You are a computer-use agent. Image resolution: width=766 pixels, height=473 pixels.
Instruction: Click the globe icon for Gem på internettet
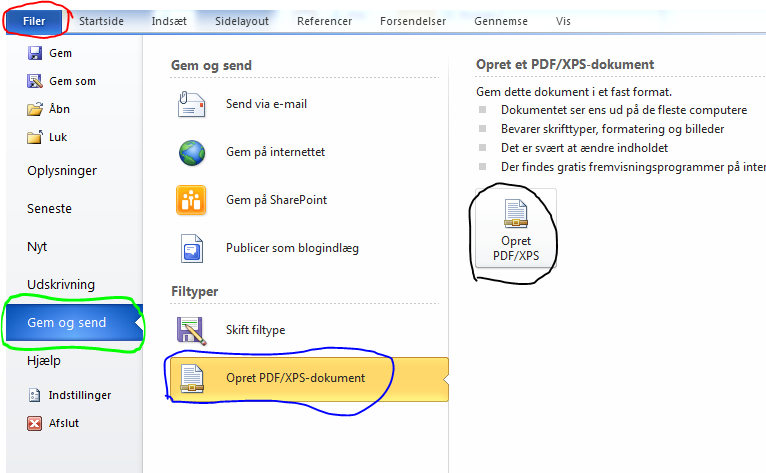click(192, 152)
